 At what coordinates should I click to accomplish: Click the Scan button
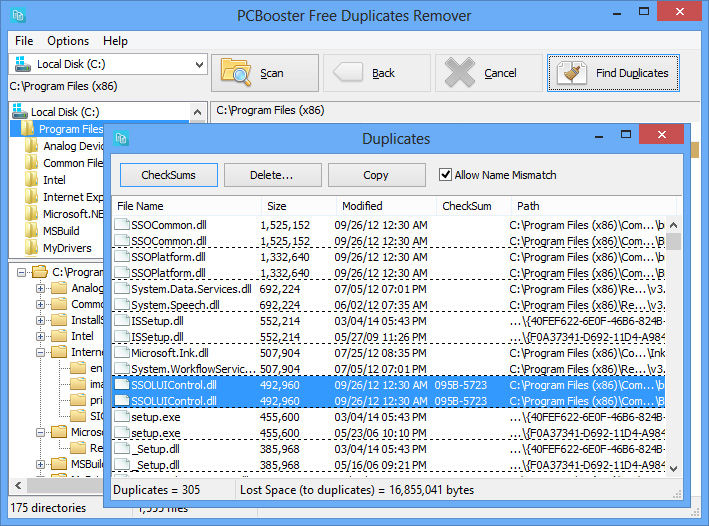[x=265, y=73]
